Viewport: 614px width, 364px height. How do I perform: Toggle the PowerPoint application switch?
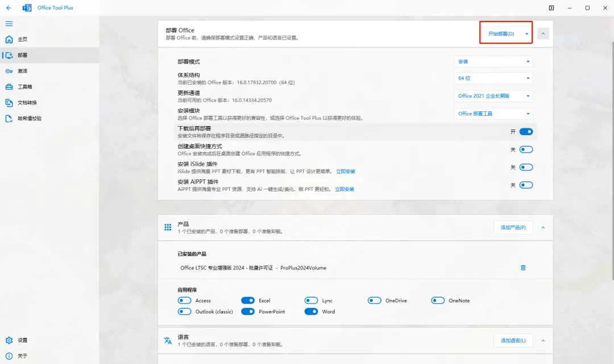[248, 312]
